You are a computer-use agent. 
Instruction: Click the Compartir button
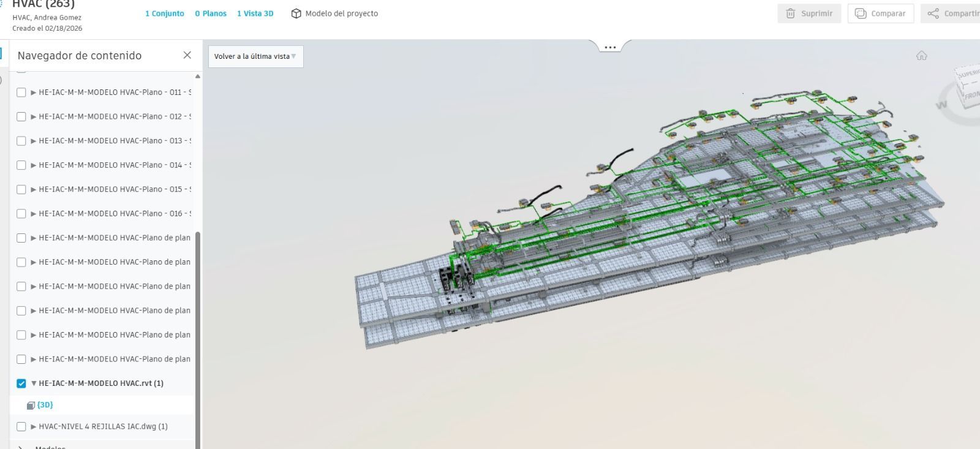951,13
